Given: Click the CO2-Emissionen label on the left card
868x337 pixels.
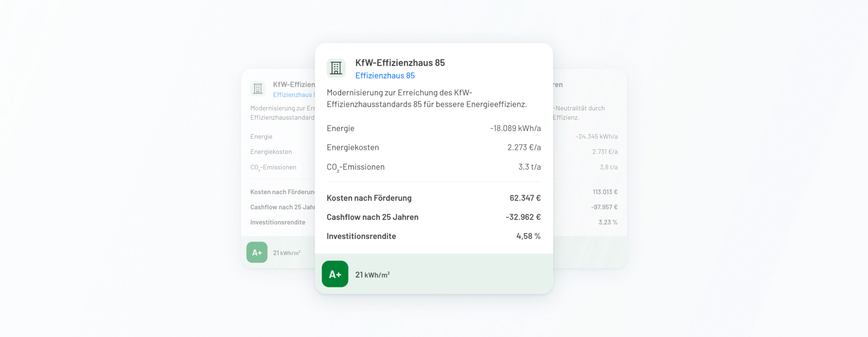Looking at the screenshot, I should [x=273, y=168].
